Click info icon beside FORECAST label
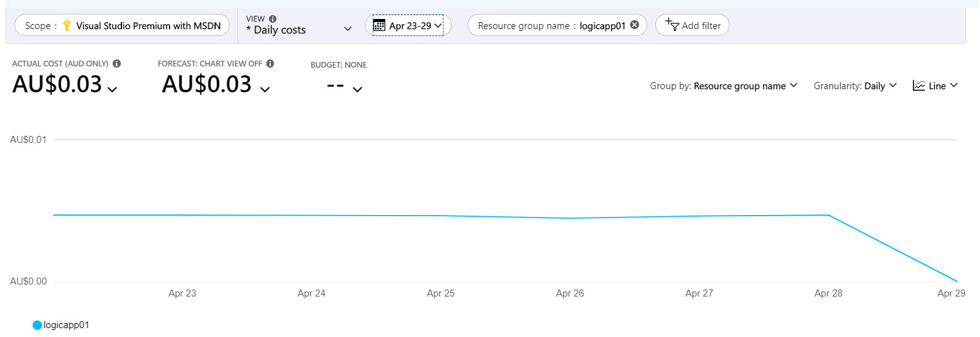980x337 pixels. tap(270, 64)
